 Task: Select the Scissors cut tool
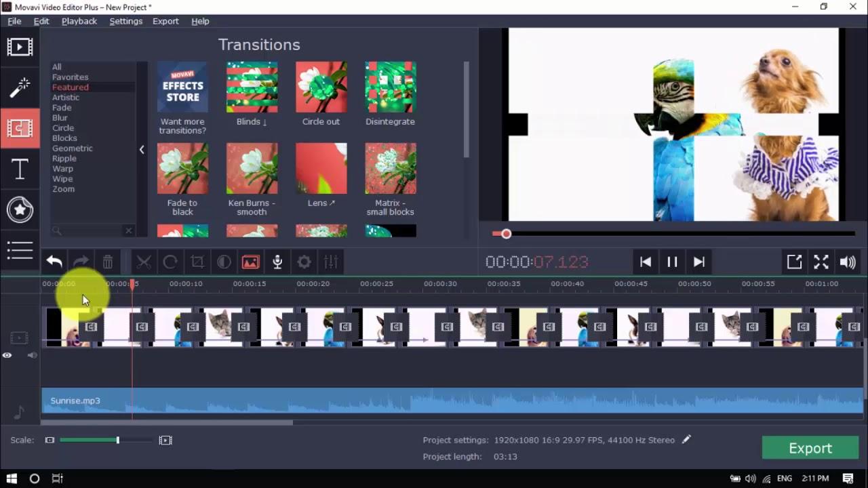point(144,262)
